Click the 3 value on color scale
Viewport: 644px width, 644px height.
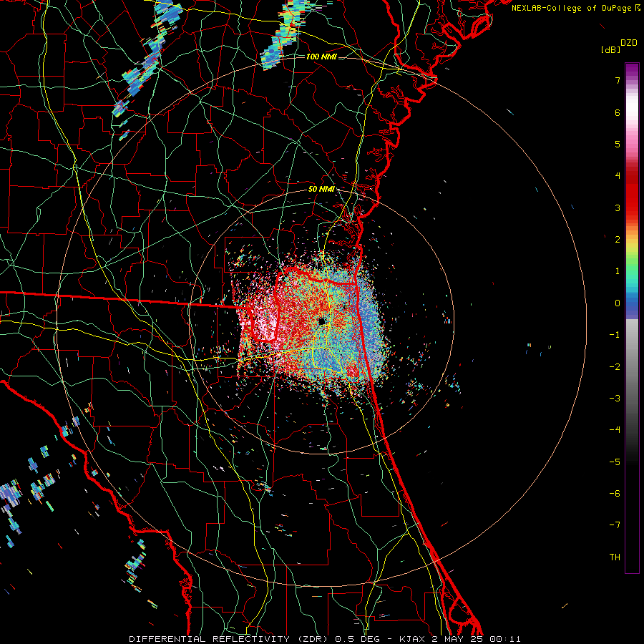[x=618, y=208]
